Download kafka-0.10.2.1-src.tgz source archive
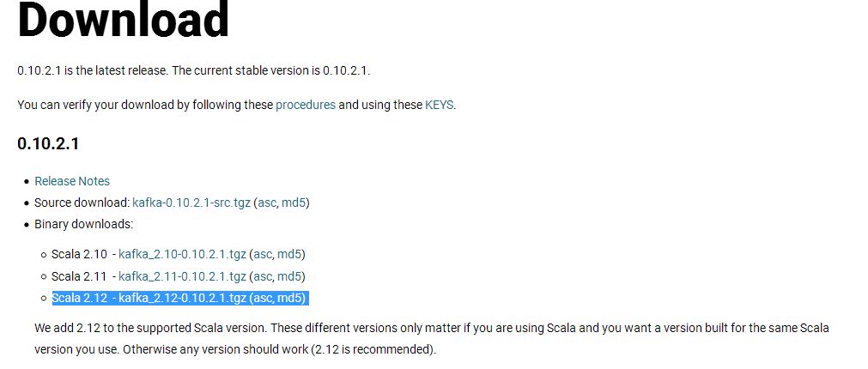This screenshot has width=868, height=369. tap(191, 203)
